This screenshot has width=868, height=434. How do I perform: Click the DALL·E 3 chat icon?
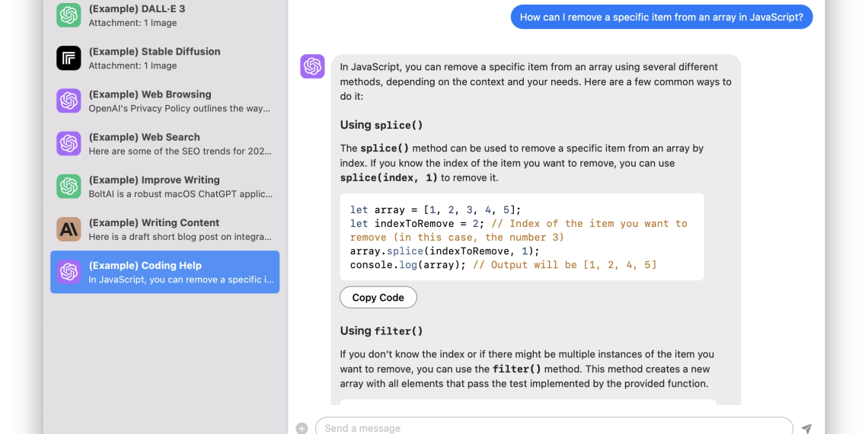[x=69, y=15]
